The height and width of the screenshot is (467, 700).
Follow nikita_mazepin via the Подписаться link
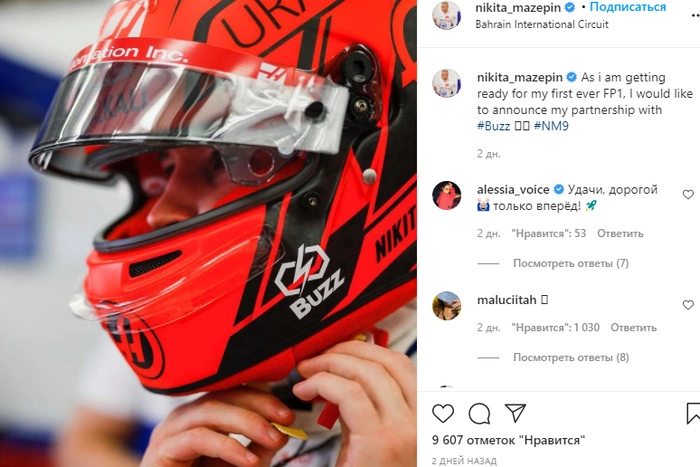point(628,7)
